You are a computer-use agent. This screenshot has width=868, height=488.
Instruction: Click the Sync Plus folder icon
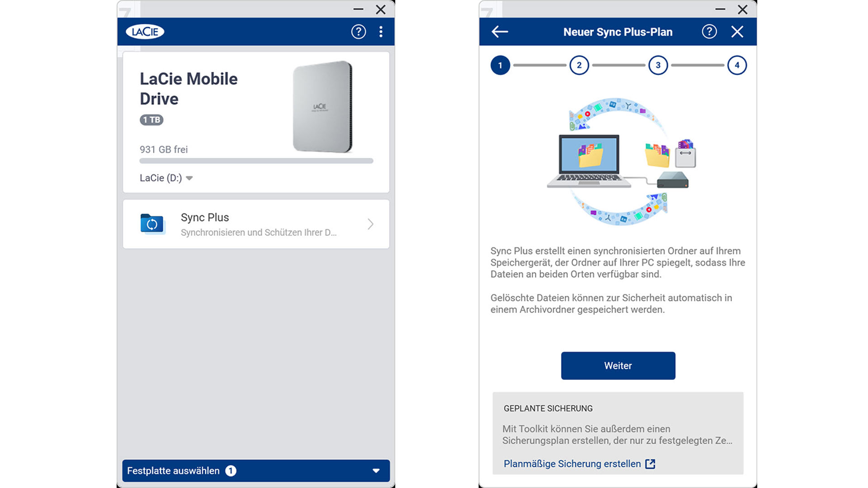pos(152,224)
